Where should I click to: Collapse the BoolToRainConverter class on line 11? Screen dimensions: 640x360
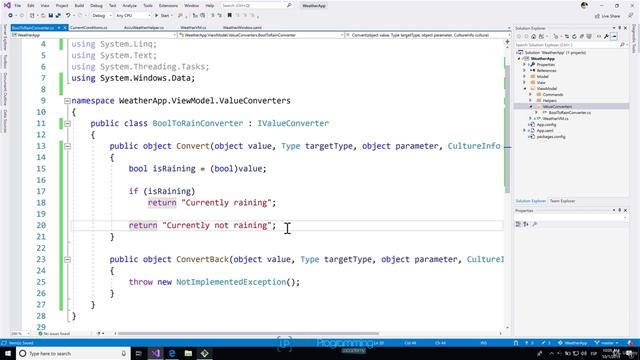[x=67, y=123]
